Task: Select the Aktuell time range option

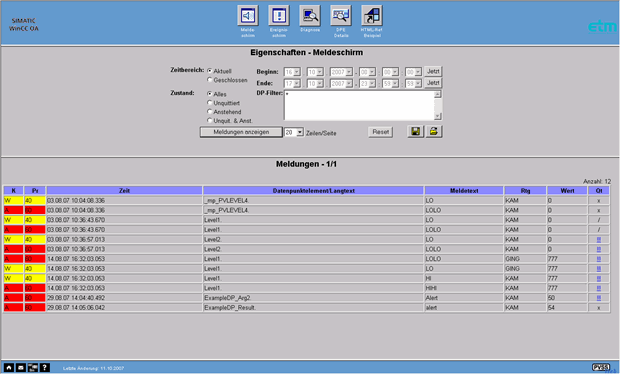Action: [x=210, y=71]
